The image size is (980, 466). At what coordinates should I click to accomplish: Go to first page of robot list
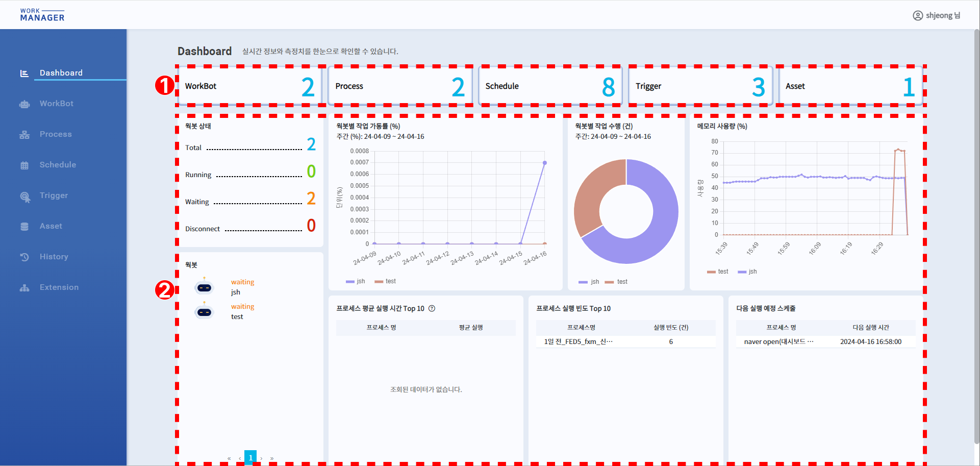229,458
